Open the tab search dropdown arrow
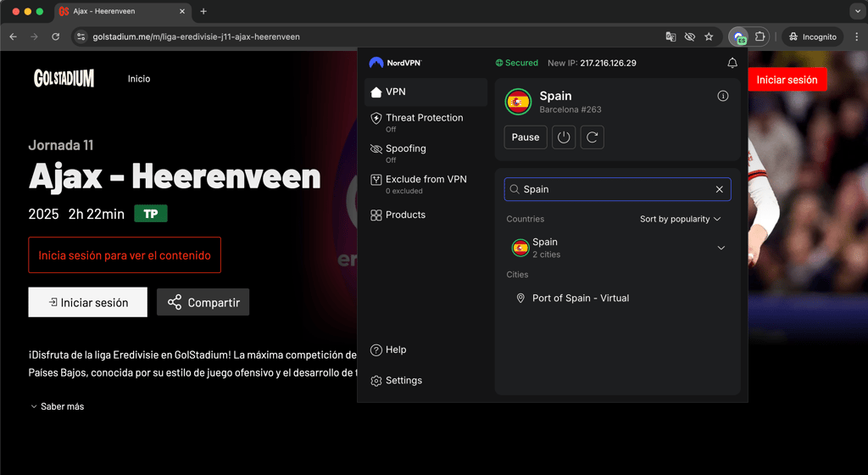The image size is (868, 475). click(858, 11)
